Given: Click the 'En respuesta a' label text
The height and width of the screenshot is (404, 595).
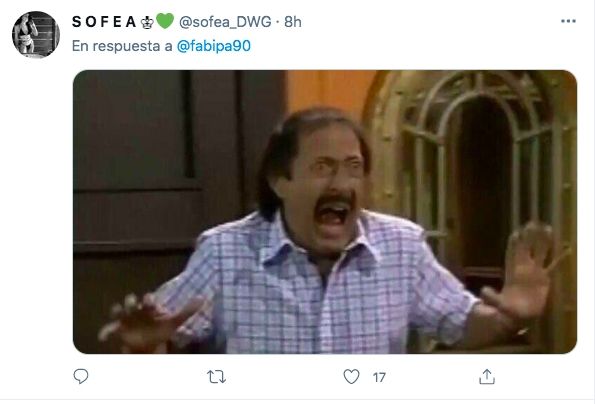Looking at the screenshot, I should [122, 46].
